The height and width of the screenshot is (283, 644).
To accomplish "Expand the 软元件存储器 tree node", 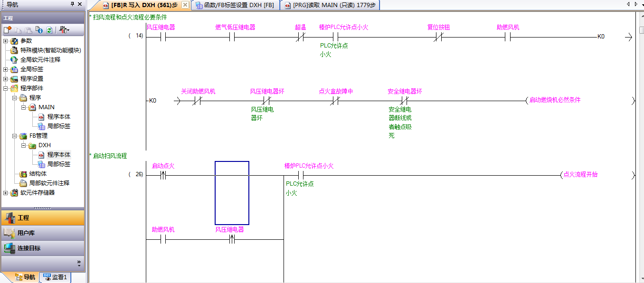I will coord(6,193).
